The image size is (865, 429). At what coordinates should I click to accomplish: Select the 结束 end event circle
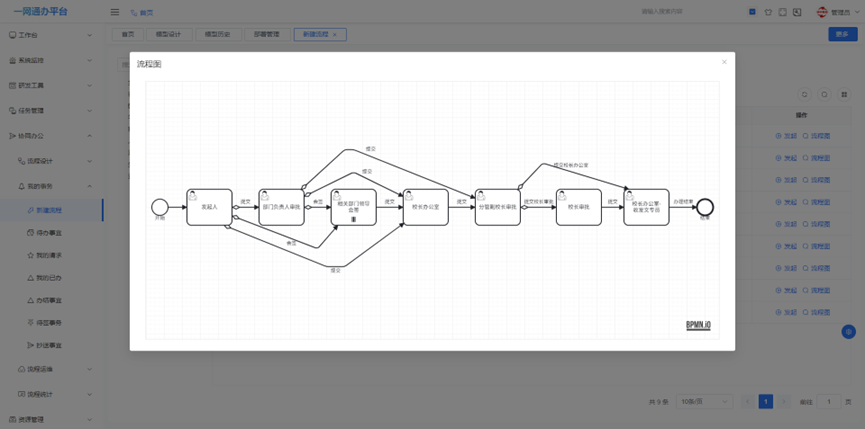point(704,207)
